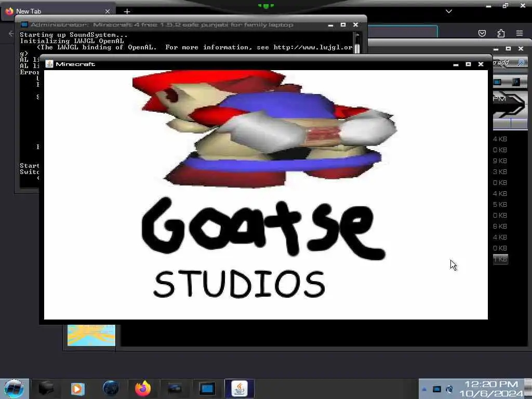This screenshot has height=399, width=532.
Task: Click the 'Initializing LWJGL OpenAL' console line
Action: pyautogui.click(x=72, y=41)
